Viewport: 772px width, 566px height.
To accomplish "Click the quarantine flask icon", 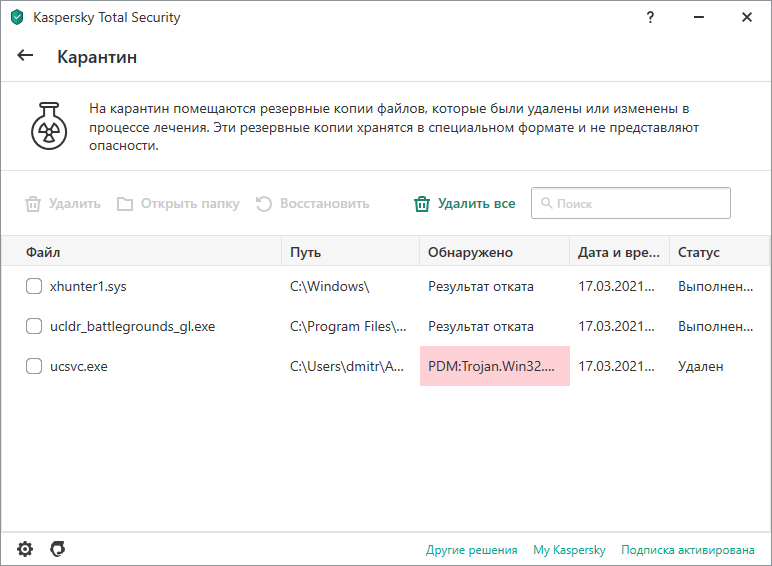I will click(x=49, y=126).
